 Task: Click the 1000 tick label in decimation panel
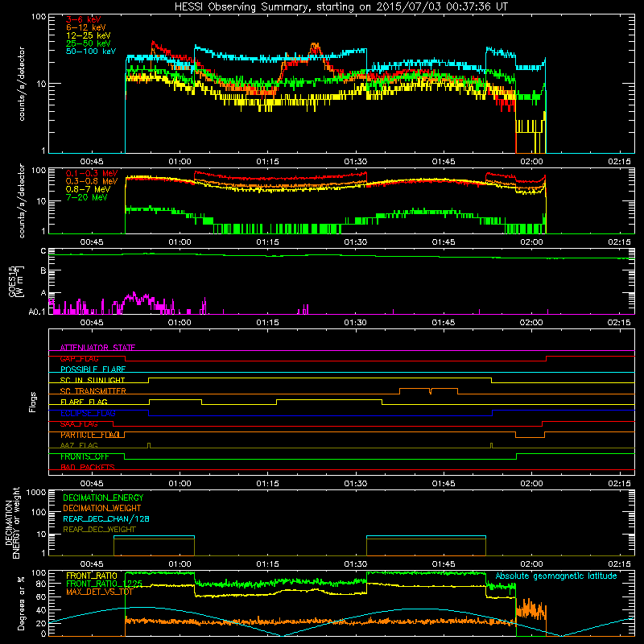pos(36,492)
